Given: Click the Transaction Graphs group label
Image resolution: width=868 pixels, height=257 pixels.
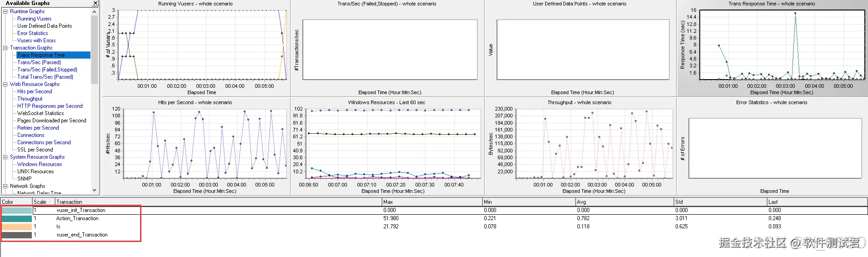Looking at the screenshot, I should [x=31, y=48].
